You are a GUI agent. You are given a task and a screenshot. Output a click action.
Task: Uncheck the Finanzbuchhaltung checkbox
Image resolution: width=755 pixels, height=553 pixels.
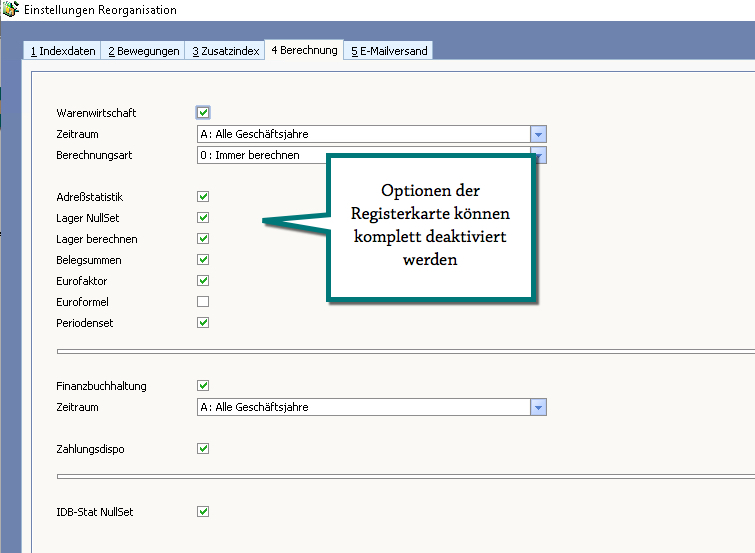203,386
